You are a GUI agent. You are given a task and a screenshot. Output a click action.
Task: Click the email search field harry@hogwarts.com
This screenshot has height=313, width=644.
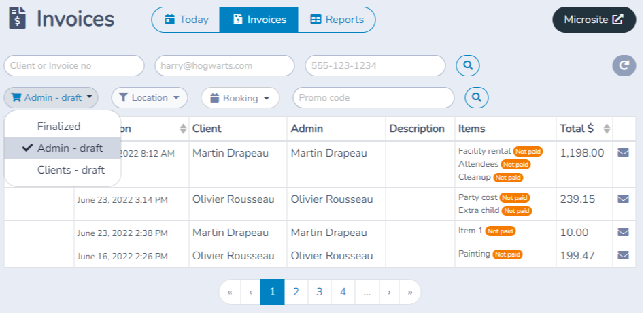click(x=224, y=66)
